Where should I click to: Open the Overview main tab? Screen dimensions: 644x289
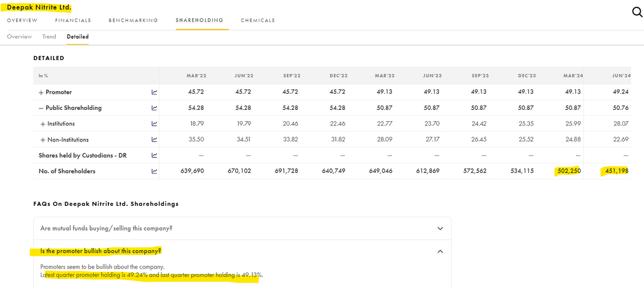[22, 20]
